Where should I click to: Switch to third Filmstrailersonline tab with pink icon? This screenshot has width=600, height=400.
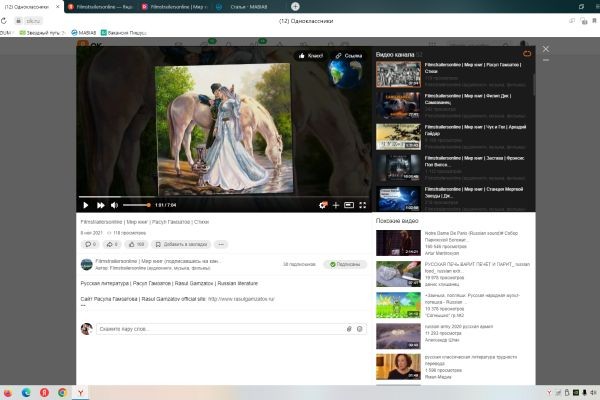(x=175, y=7)
